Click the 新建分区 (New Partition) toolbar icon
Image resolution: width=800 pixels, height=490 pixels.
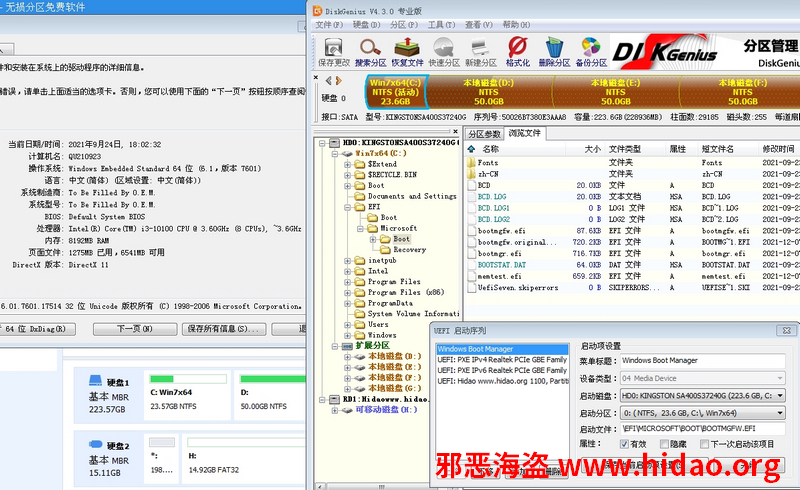tap(481, 50)
